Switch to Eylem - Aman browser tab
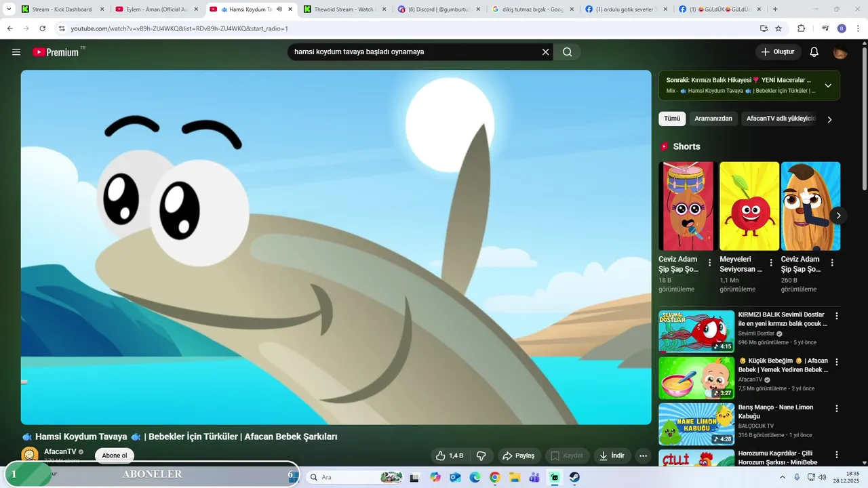This screenshot has width=868, height=488. 155,9
